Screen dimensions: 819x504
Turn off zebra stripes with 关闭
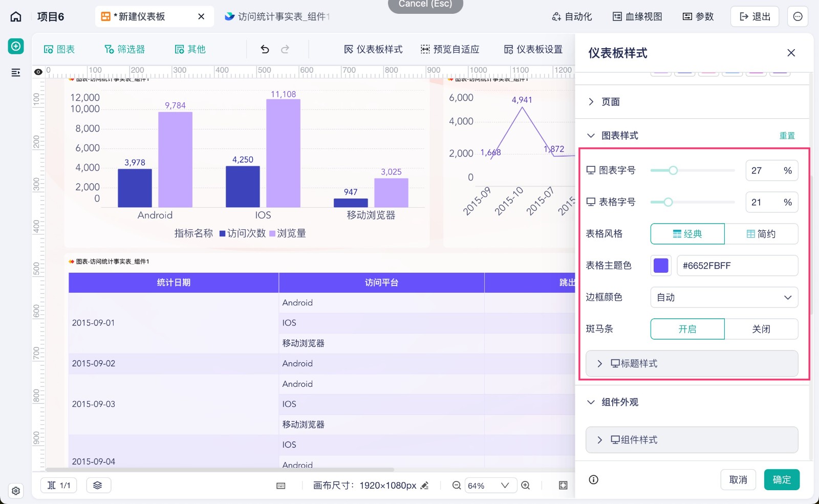[761, 329]
